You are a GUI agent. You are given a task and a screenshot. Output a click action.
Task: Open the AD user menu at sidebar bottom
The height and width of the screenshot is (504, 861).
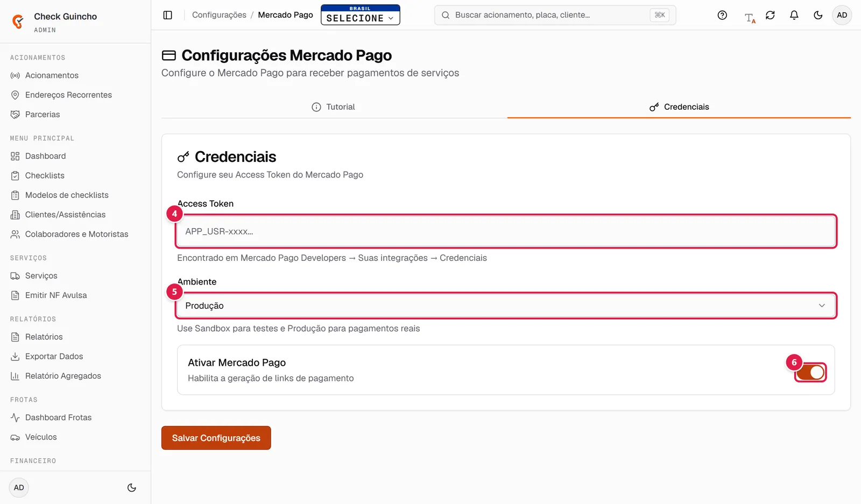coord(19,488)
